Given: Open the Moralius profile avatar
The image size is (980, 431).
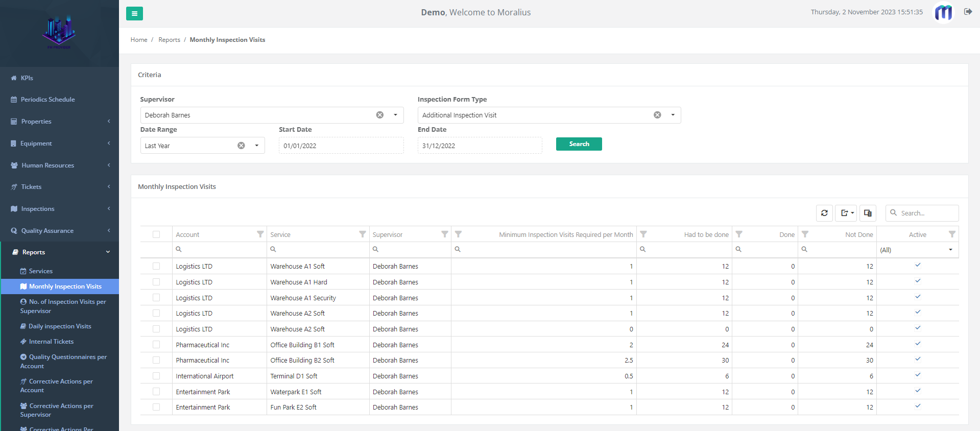Looking at the screenshot, I should [943, 12].
